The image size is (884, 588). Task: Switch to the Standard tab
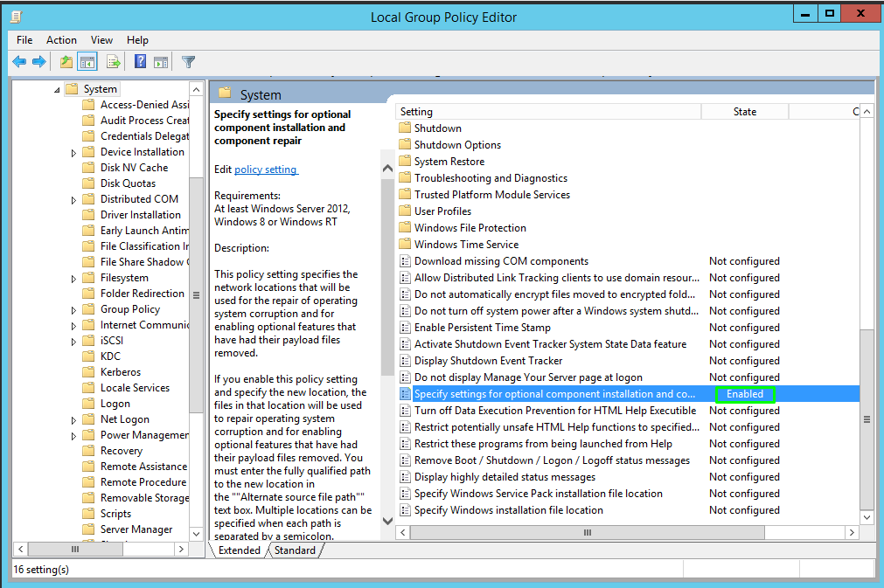(x=295, y=550)
